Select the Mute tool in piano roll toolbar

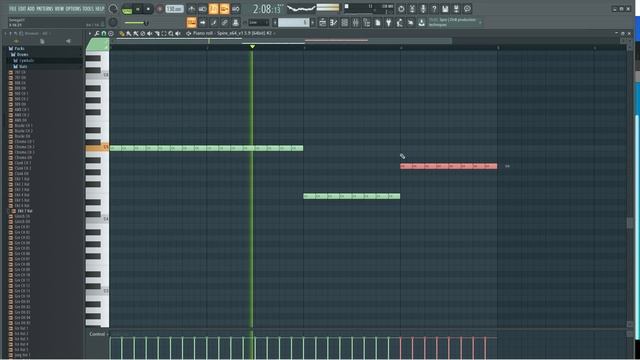click(149, 33)
